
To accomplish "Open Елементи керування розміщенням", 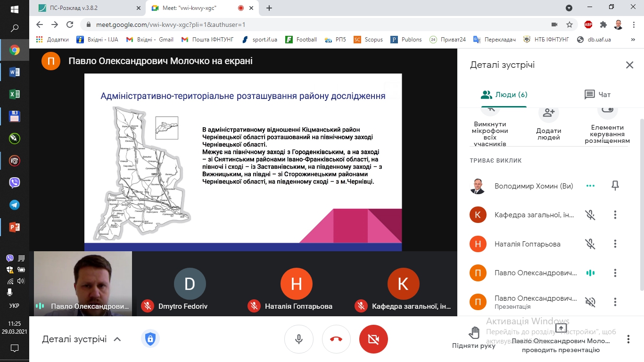I will tap(607, 125).
